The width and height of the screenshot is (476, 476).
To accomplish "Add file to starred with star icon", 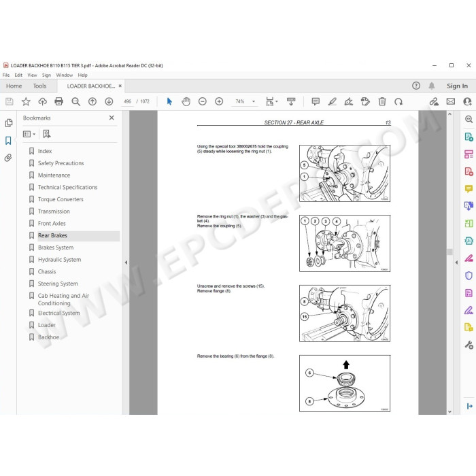I will 26,101.
